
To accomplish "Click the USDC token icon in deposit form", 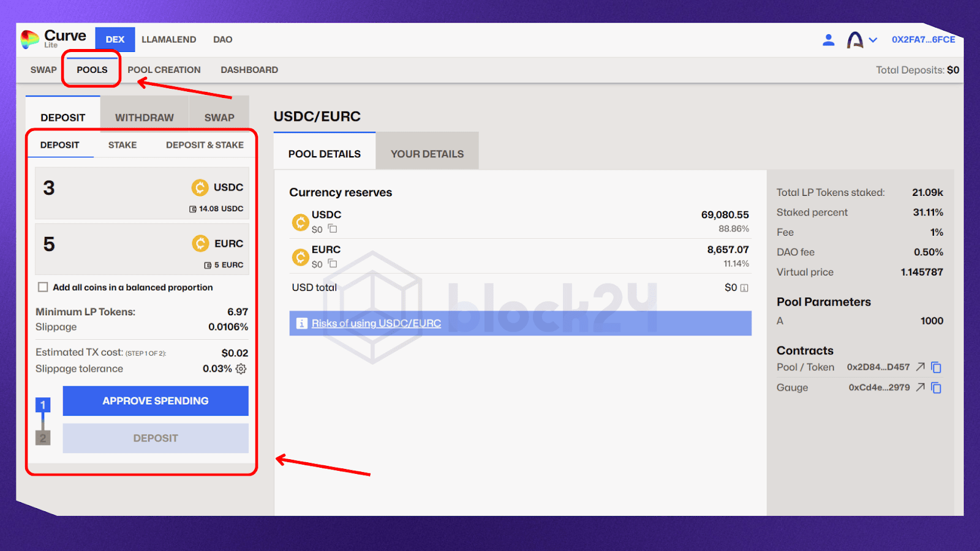I will [x=200, y=187].
